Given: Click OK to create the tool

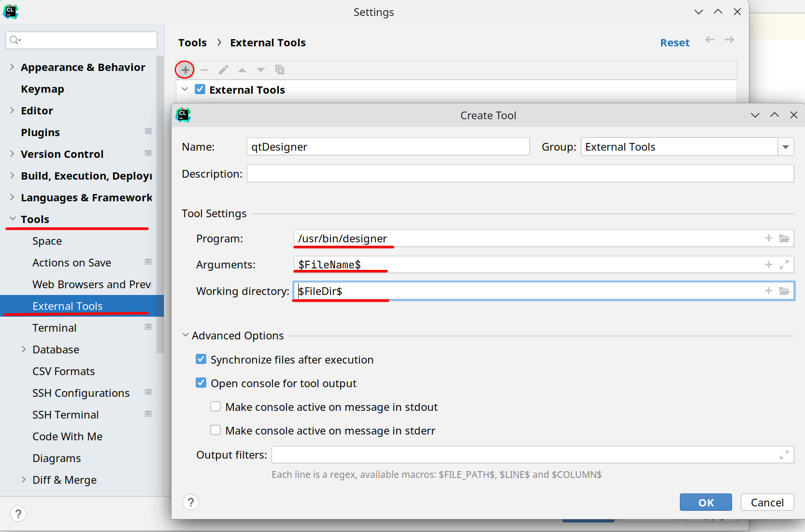Looking at the screenshot, I should point(706,502).
